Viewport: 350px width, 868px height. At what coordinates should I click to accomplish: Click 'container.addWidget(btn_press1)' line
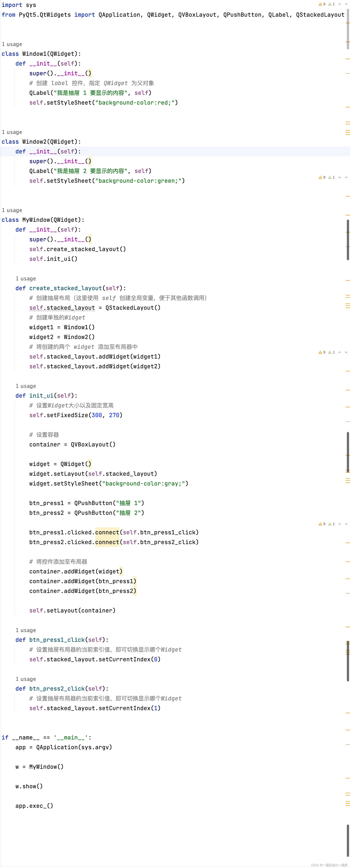(x=83, y=582)
